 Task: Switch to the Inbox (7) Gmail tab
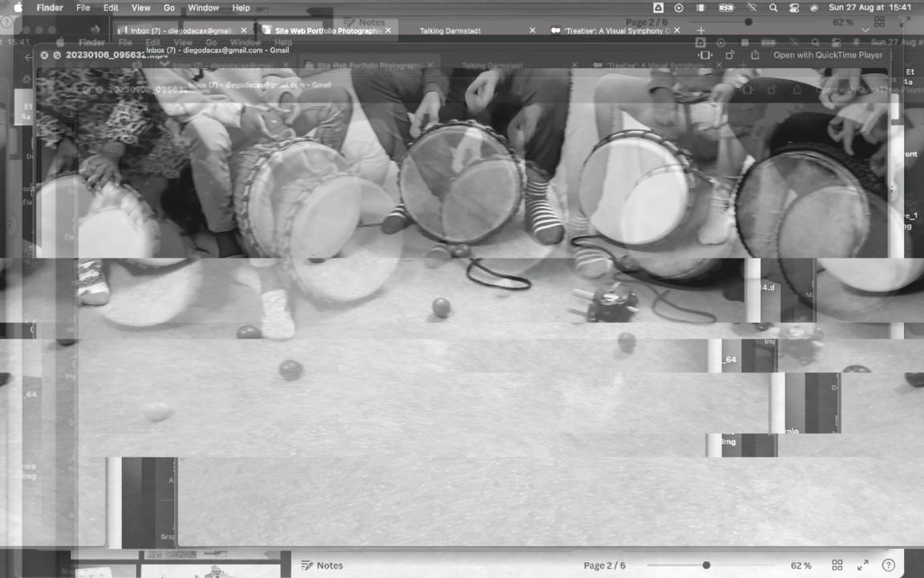click(180, 31)
